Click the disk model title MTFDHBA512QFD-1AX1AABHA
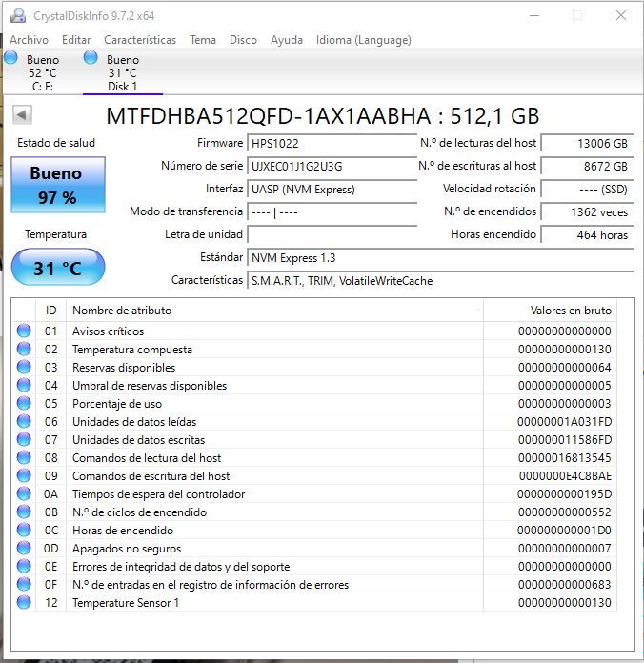This screenshot has width=644, height=663. click(323, 116)
